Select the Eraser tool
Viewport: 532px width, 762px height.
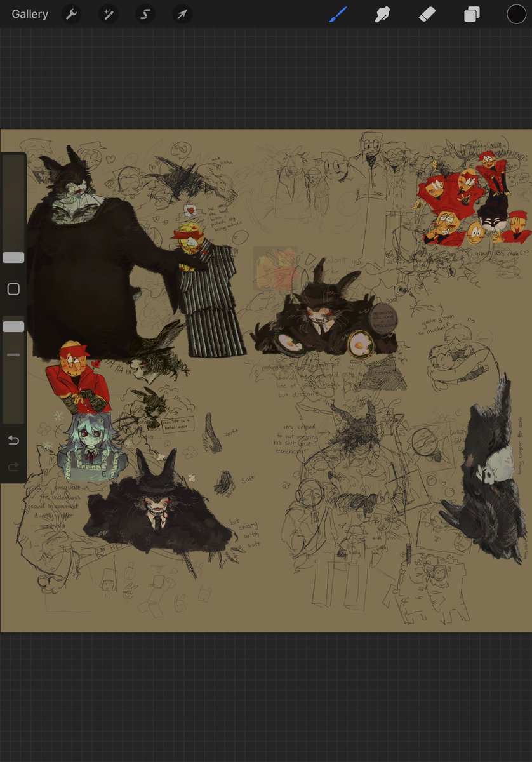(x=427, y=14)
